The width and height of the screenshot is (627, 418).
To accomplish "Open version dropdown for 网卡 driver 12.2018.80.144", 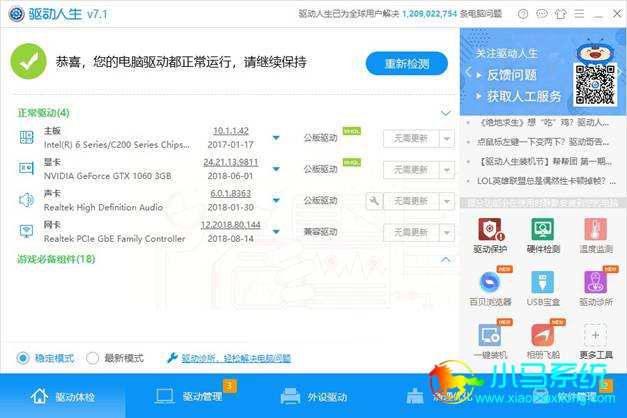I will 276,232.
